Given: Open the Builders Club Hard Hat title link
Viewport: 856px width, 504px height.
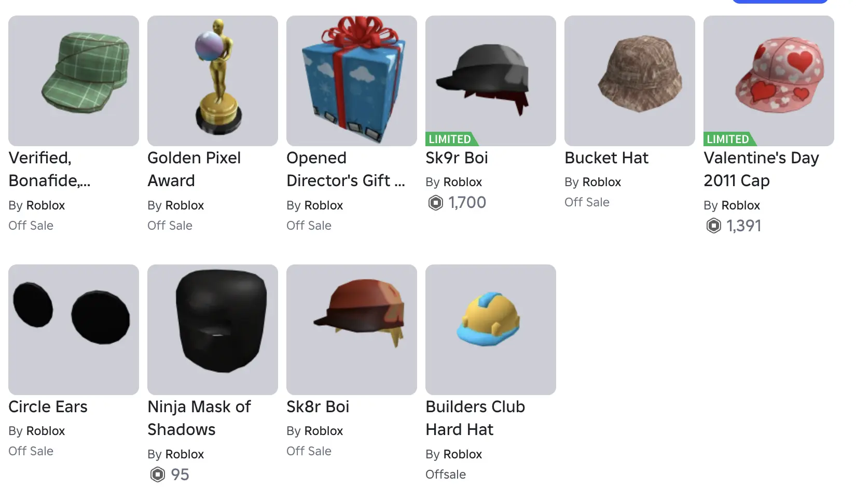Looking at the screenshot, I should pos(475,418).
